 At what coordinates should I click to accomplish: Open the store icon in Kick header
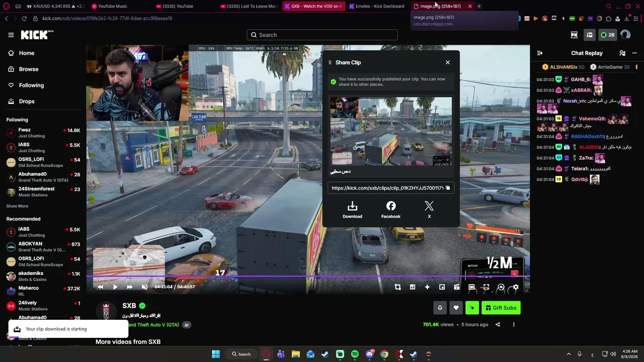[590, 35]
